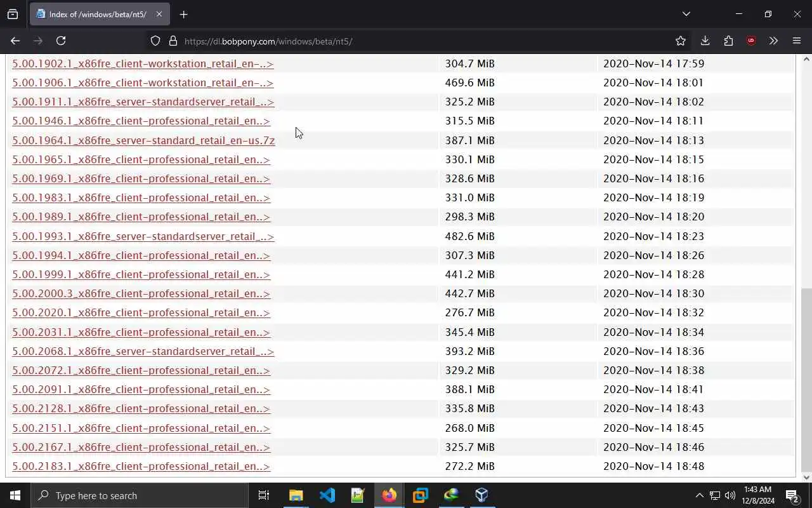Go back to the previous page
Image resolution: width=812 pixels, height=508 pixels.
[x=15, y=41]
